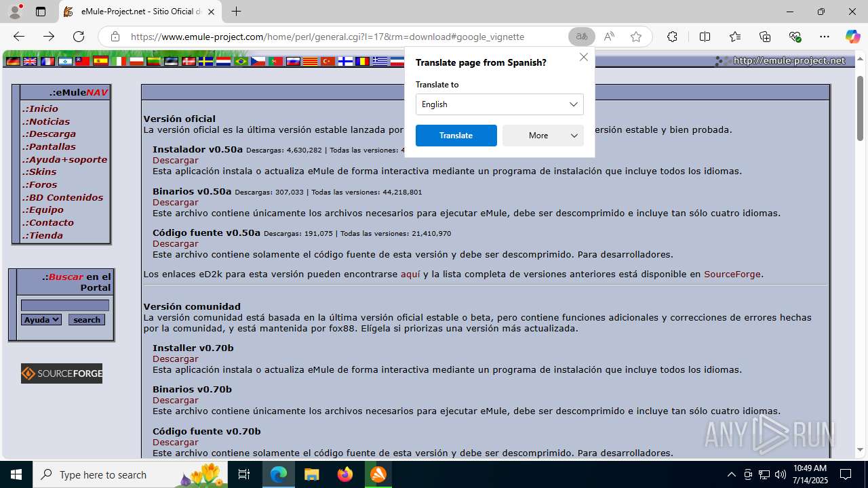Click Descargar under Installer v0.70b
868x488 pixels.
point(175,359)
